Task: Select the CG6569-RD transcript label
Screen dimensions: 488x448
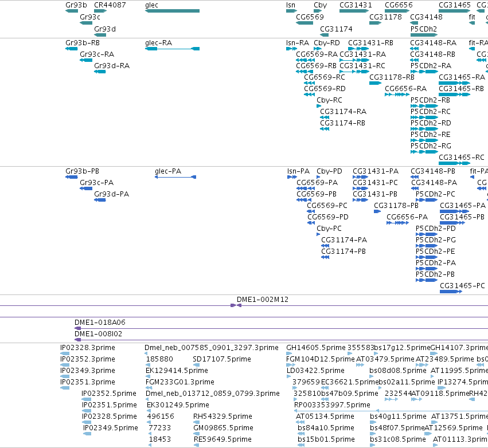Action: coord(325,89)
